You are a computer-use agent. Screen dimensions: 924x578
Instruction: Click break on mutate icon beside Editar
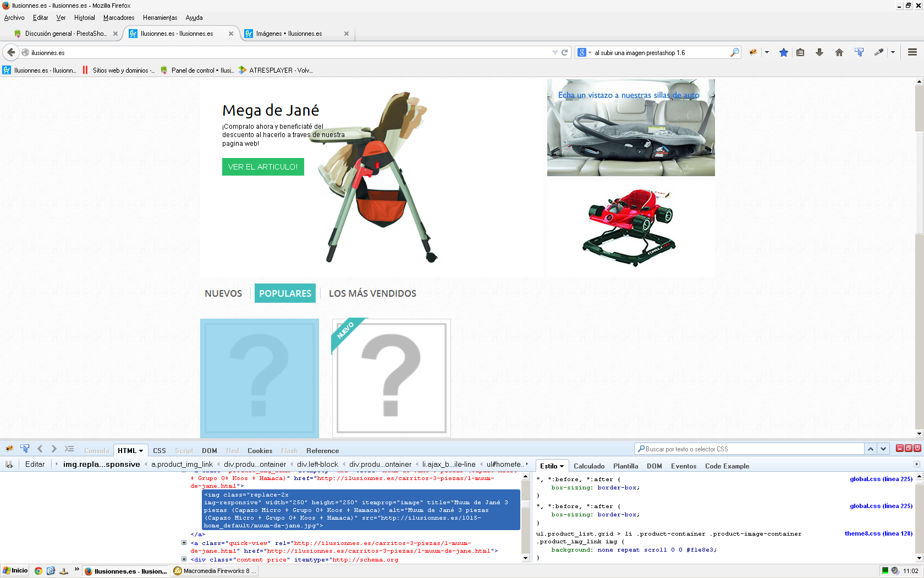click(9, 465)
